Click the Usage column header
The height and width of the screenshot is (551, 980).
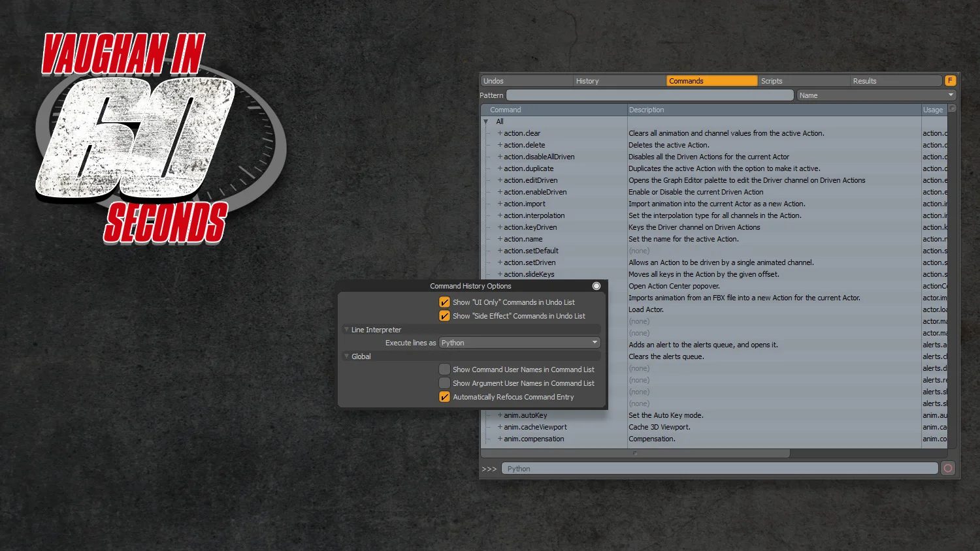point(934,110)
